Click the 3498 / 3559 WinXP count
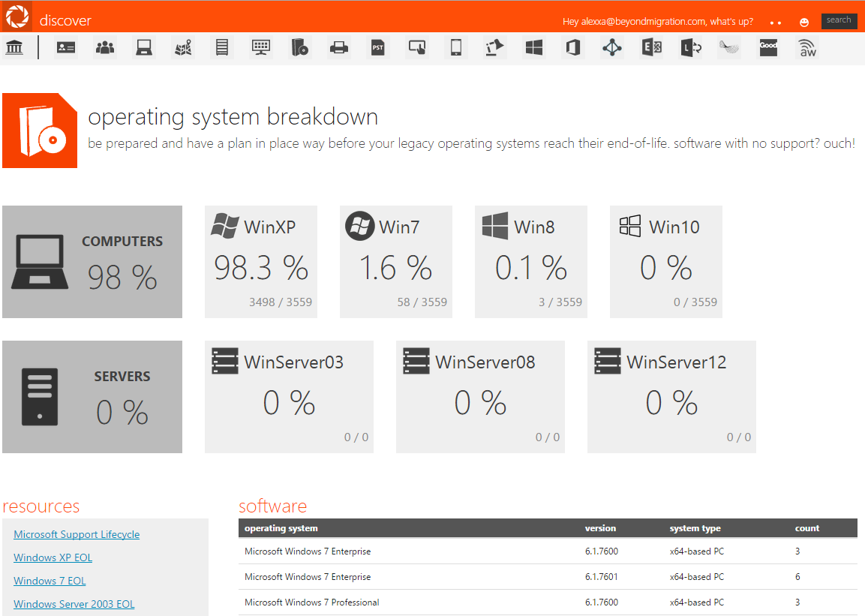The height and width of the screenshot is (616, 865). (281, 302)
